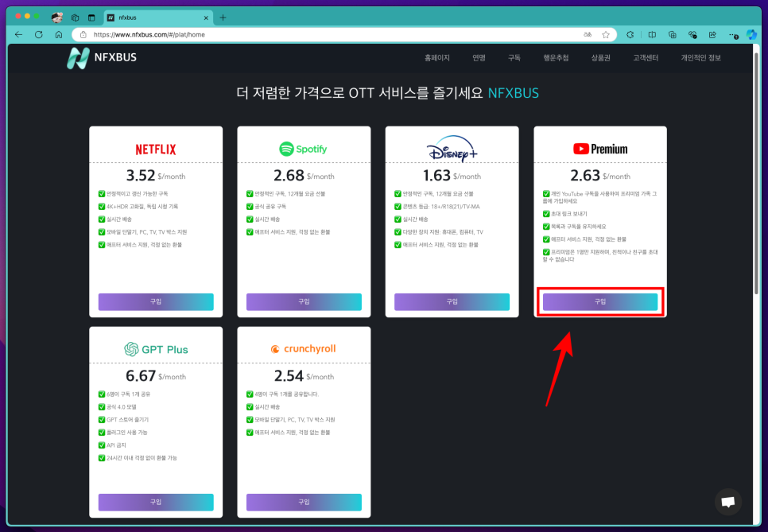Viewport: 768px width, 532px height.
Task: Select the nfxbus browser tab
Action: click(x=157, y=17)
